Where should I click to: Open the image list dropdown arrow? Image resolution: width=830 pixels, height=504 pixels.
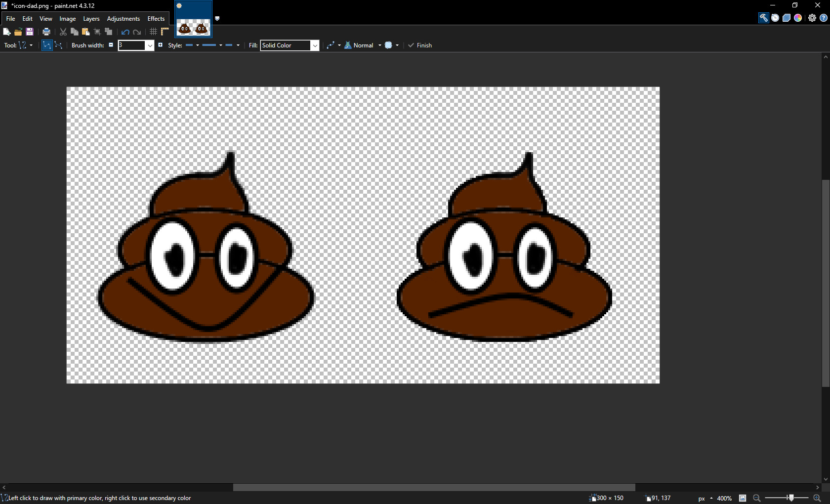click(217, 18)
